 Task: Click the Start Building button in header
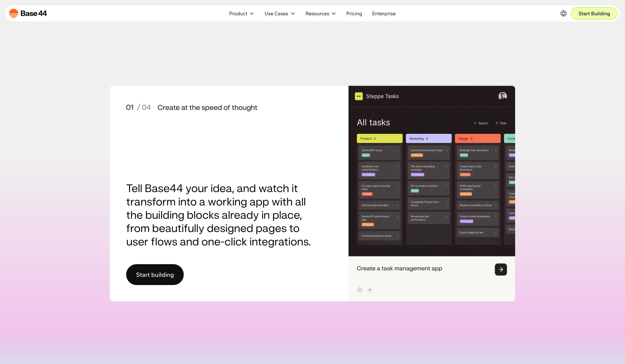pyautogui.click(x=594, y=13)
